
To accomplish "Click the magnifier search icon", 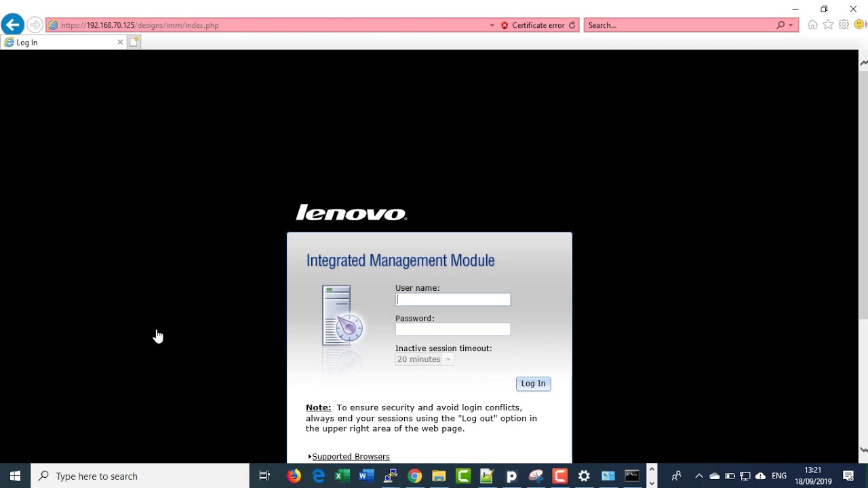I will pos(781,25).
